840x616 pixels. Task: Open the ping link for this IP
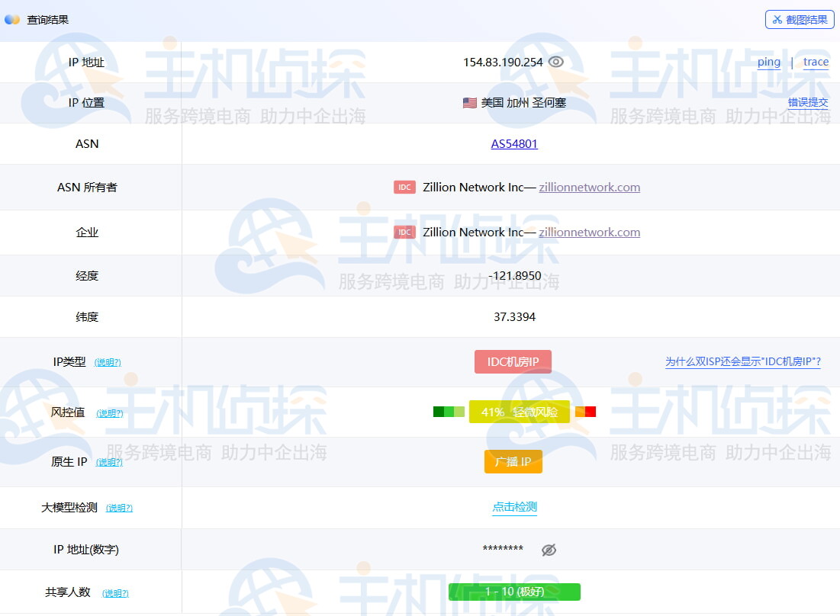click(x=768, y=62)
